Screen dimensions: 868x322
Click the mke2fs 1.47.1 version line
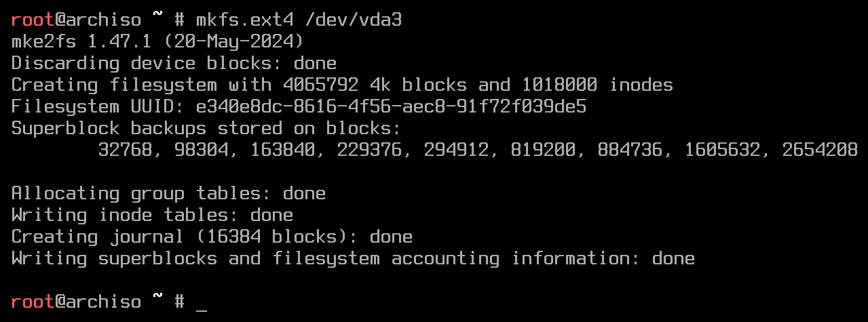point(157,42)
